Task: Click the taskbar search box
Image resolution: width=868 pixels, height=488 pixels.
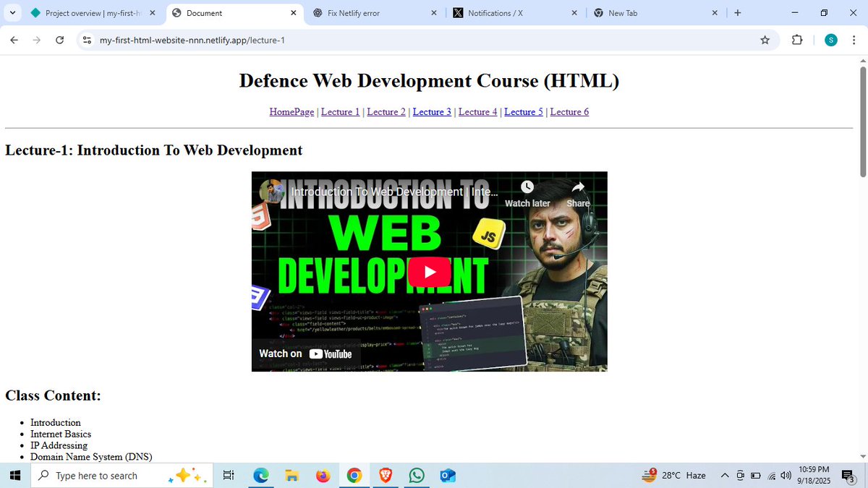Action: pos(122,475)
